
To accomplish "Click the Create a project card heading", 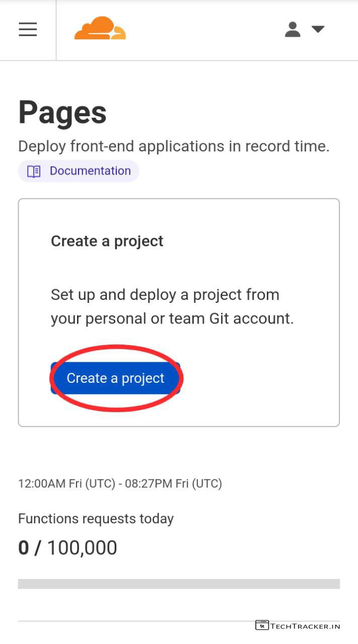I will [107, 241].
